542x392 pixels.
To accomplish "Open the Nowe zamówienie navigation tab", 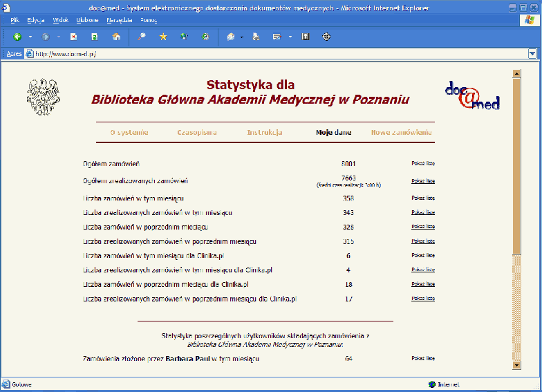I will point(401,132).
